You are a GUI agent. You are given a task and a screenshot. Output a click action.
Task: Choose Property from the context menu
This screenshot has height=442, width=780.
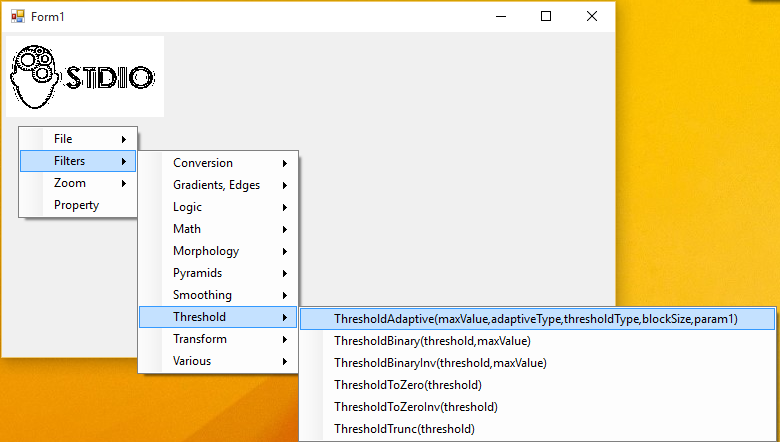pos(78,205)
